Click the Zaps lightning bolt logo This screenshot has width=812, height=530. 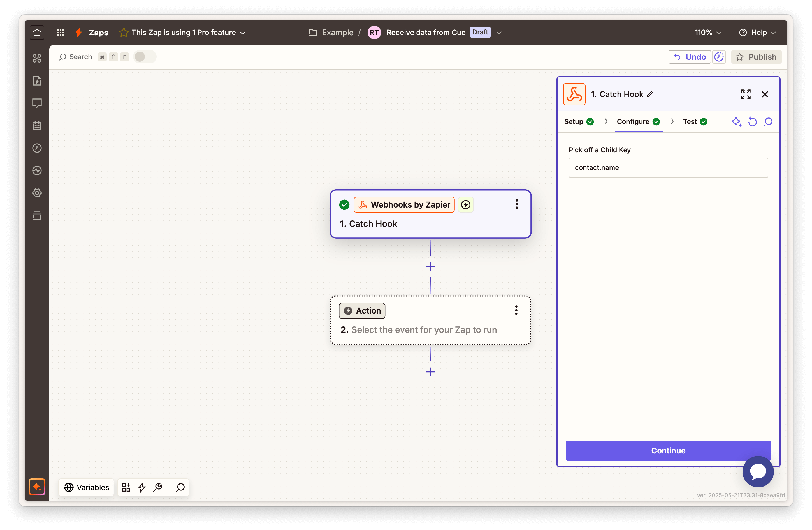(x=79, y=33)
